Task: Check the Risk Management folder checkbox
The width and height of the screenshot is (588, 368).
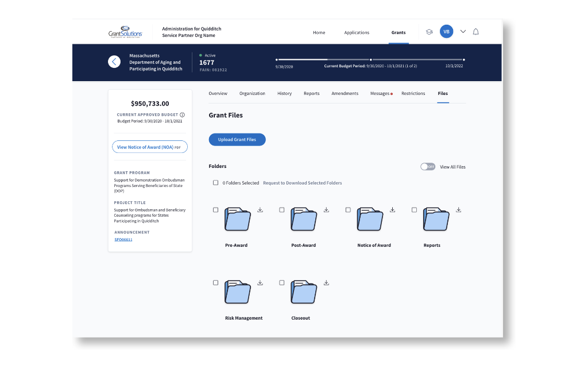Action: tap(216, 283)
